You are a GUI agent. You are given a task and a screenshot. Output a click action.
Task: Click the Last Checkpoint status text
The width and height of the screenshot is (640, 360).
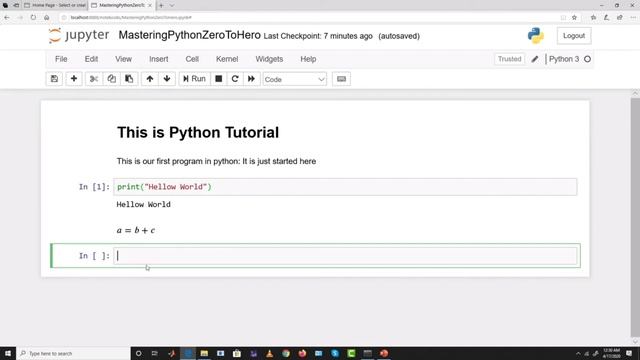coord(318,36)
